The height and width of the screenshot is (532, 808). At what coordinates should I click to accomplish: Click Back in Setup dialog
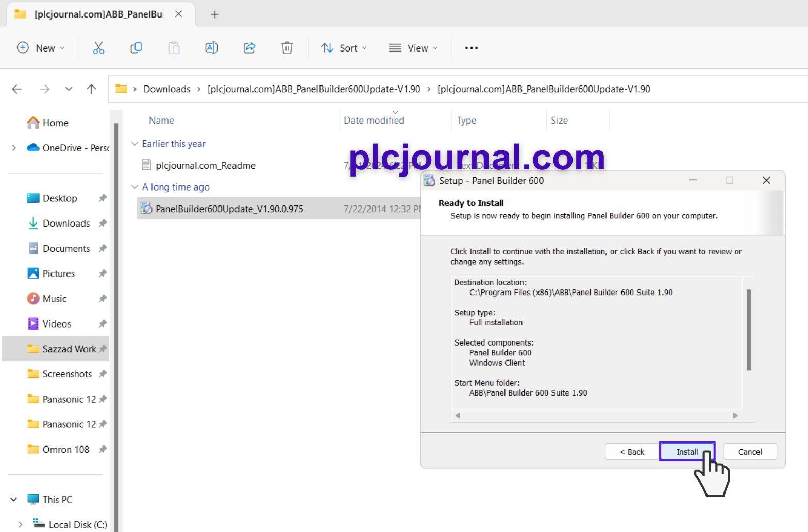pos(632,452)
